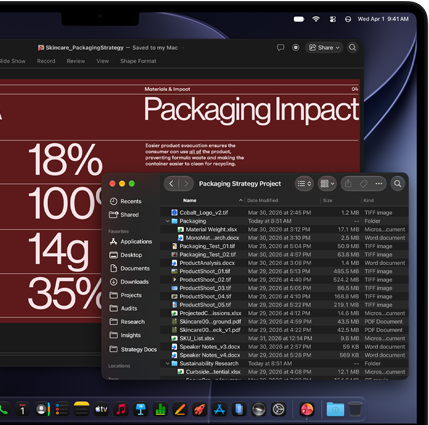This screenshot has width=429, height=425.
Task: Open Pages from the Dock
Action: click(x=180, y=409)
